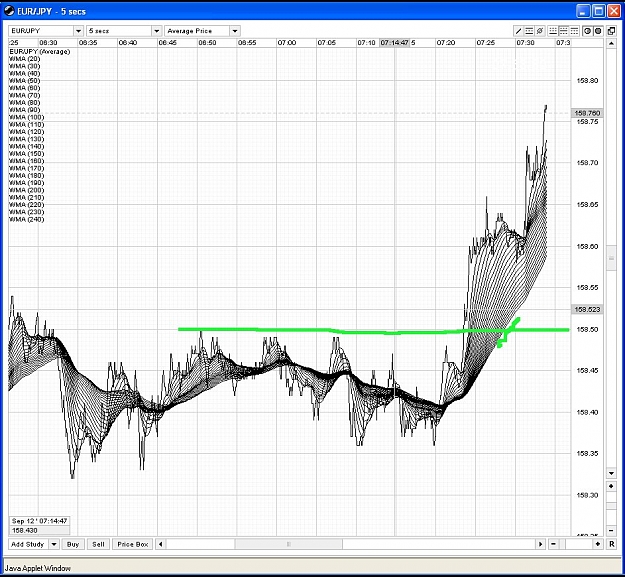
Task: Click the 158.50 price axis label
Action: click(x=588, y=330)
